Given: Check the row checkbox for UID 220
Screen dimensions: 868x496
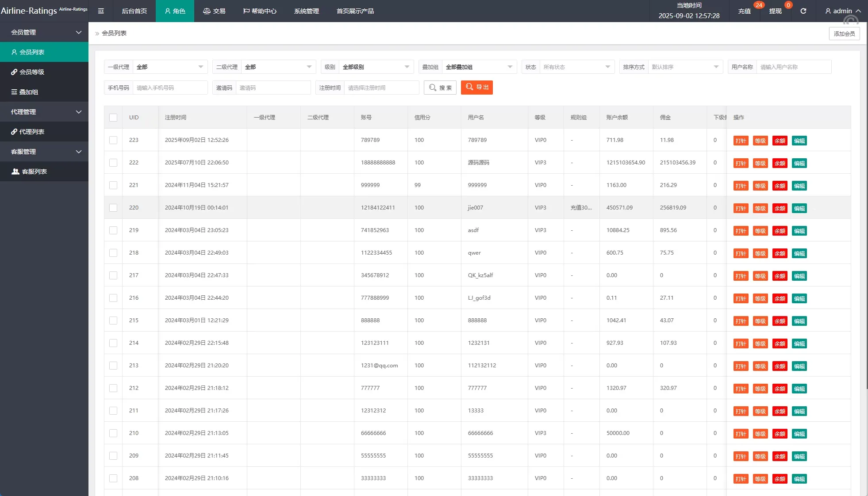Looking at the screenshot, I should tap(113, 208).
